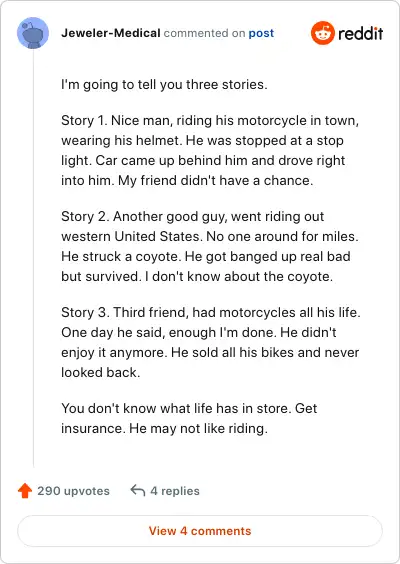Open the '4 replies' label

[x=175, y=491]
